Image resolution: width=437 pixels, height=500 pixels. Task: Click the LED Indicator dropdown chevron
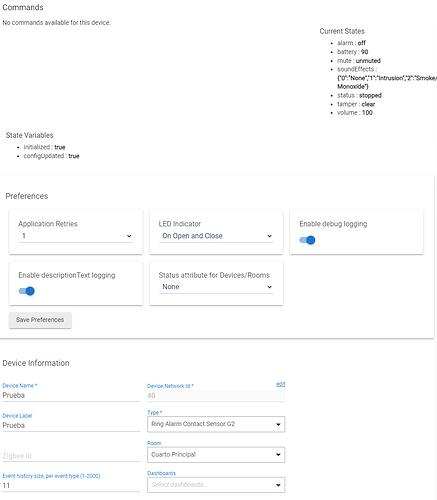click(269, 236)
